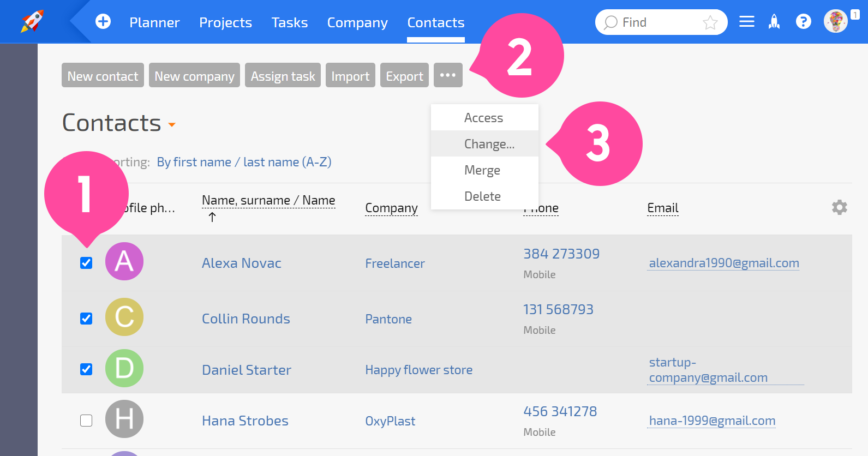
Task: Choose Change... from the dropdown menu
Action: click(484, 144)
